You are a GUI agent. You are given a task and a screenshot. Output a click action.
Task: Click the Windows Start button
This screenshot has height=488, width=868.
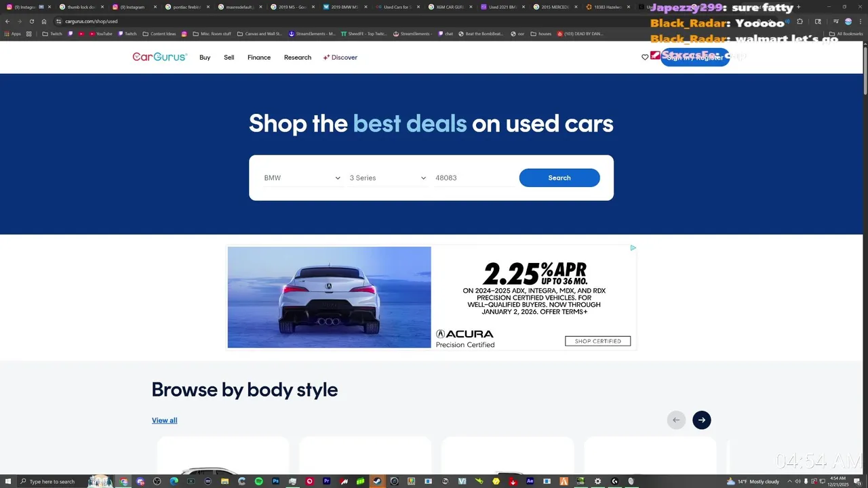pyautogui.click(x=8, y=481)
